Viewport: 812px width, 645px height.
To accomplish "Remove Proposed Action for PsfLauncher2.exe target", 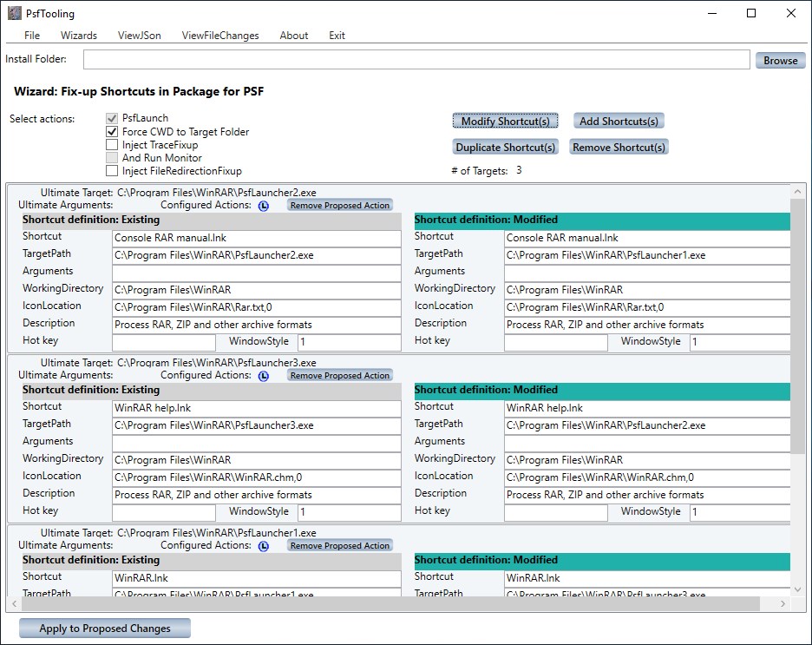I will [x=340, y=205].
